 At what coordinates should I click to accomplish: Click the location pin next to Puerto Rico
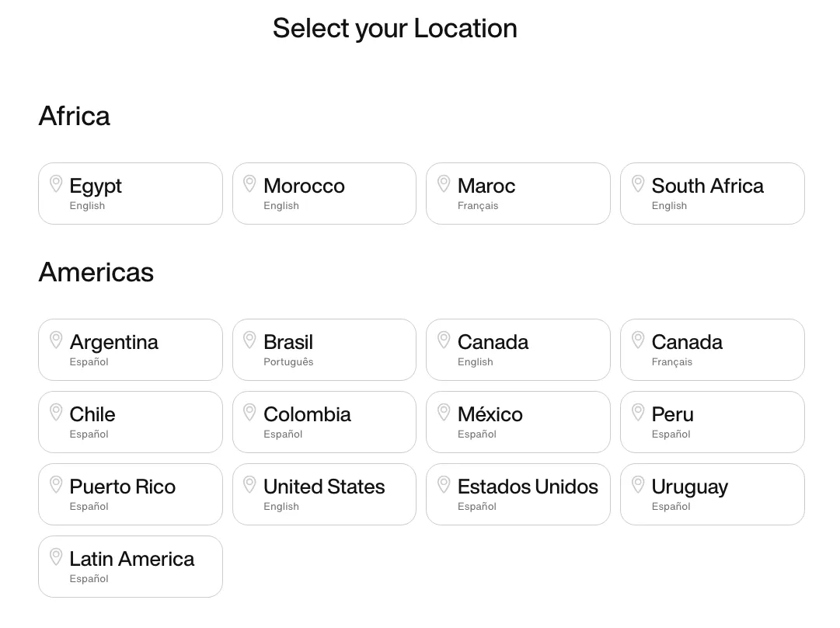[x=55, y=484]
